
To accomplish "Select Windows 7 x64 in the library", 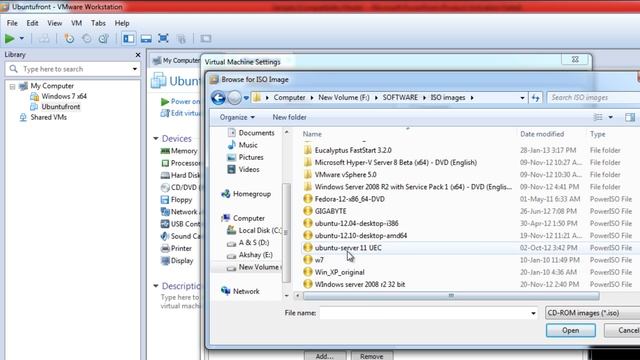I will (x=64, y=96).
